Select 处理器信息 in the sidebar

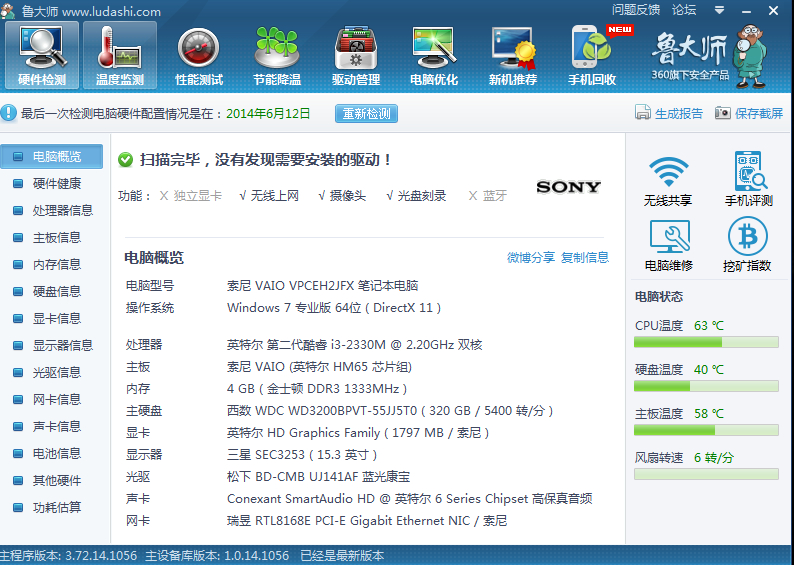tap(52, 210)
